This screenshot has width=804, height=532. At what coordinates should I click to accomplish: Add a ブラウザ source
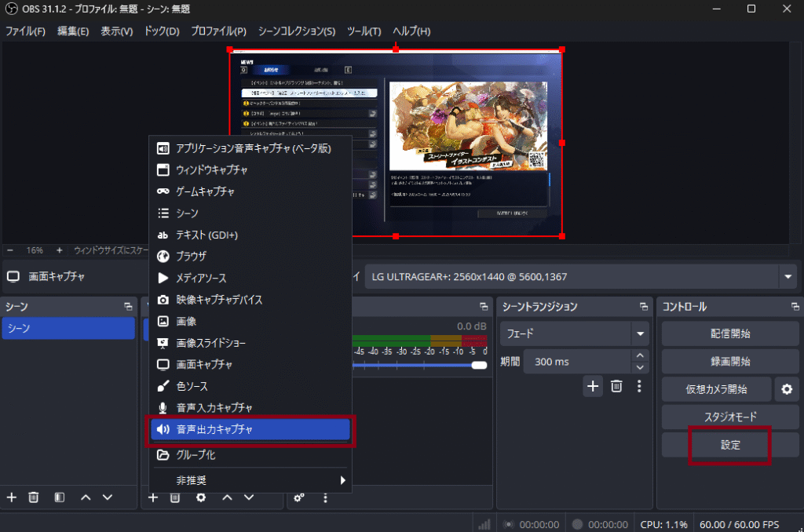point(250,257)
